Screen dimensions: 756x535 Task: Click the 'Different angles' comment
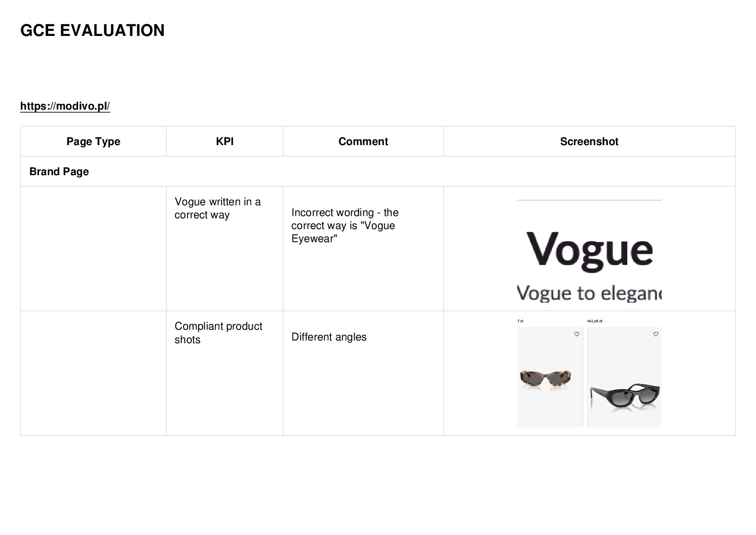(329, 337)
